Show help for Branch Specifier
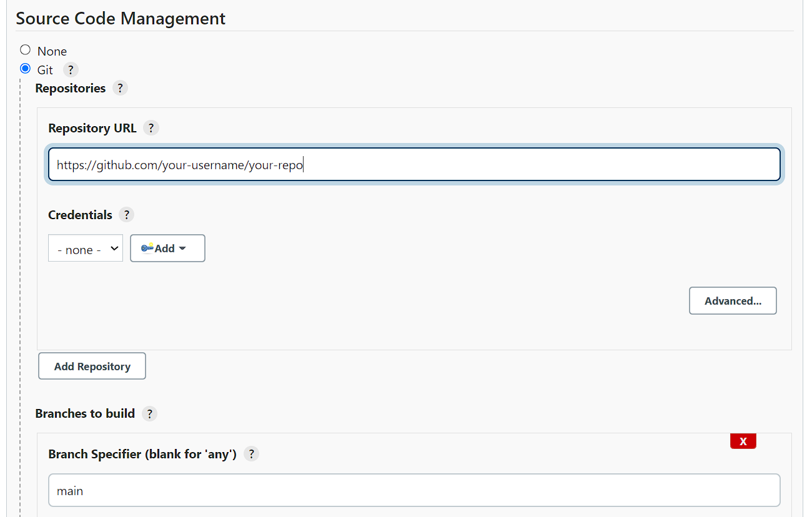The height and width of the screenshot is (517, 812). [251, 454]
